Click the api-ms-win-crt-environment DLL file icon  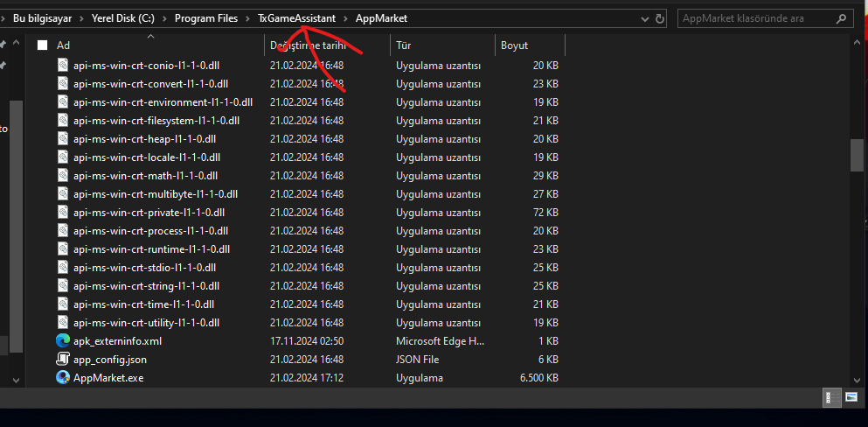(x=63, y=101)
